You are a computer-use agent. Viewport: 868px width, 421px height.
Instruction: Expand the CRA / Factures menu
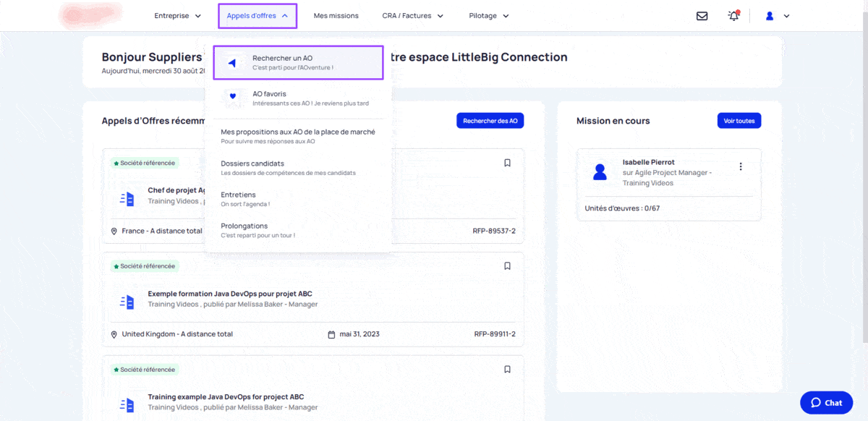click(413, 16)
